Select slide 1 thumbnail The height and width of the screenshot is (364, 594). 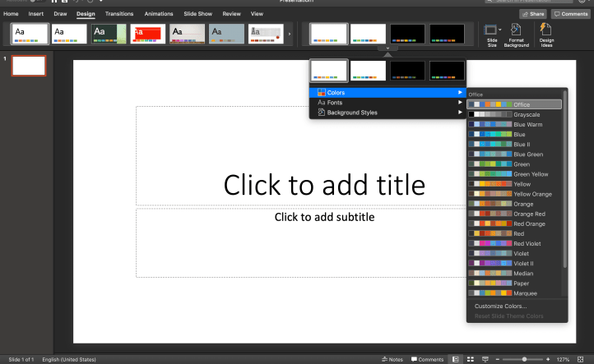tap(29, 66)
